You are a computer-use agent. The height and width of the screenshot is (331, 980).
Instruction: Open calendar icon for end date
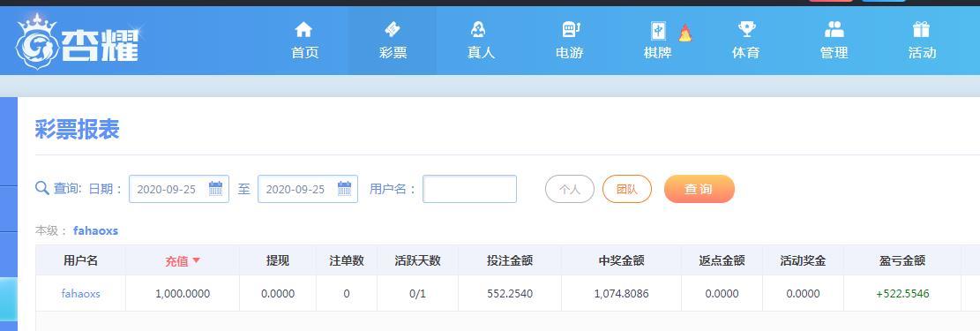coord(344,188)
